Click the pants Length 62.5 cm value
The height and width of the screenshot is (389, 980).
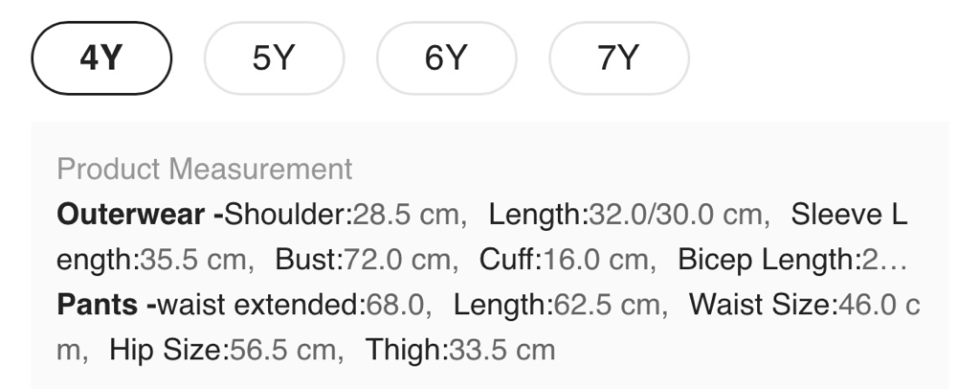[557, 305]
